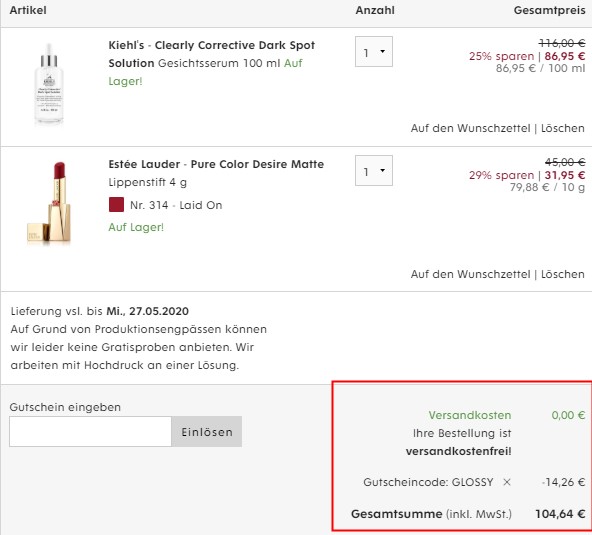Image resolution: width=592 pixels, height=535 pixels.
Task: Open the quantity dropdown for Estée Lauder lipstick
Action: (374, 171)
